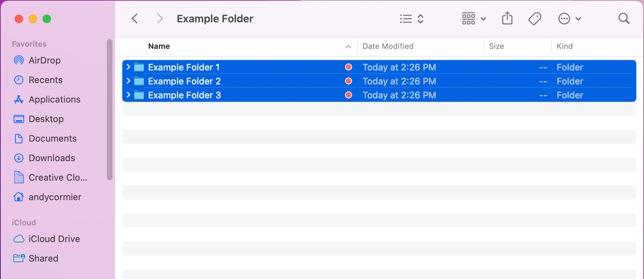Click the red tag dot on Example Folder 1
Viewport: 644px width, 279px height.
[348, 67]
